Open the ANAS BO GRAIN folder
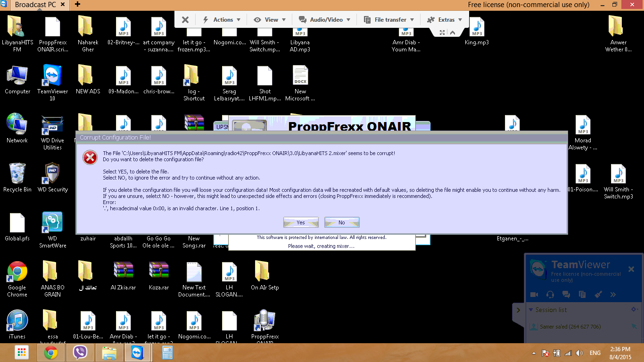644x362 pixels. [52, 279]
